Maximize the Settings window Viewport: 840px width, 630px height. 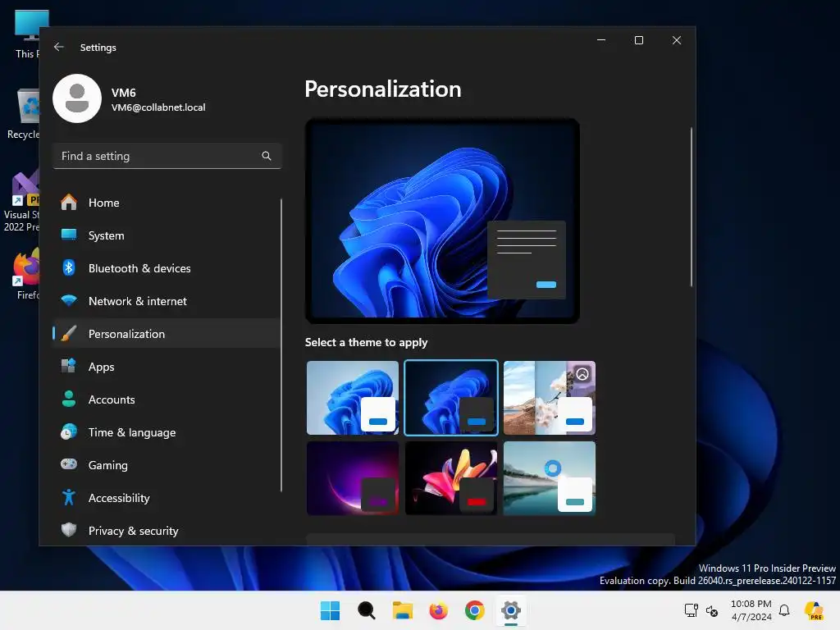click(x=638, y=40)
